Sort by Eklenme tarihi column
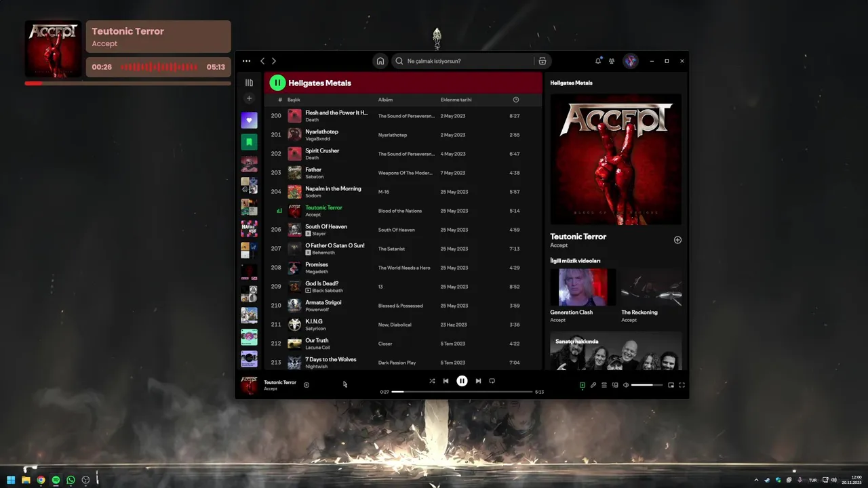This screenshot has width=868, height=488. [x=456, y=100]
